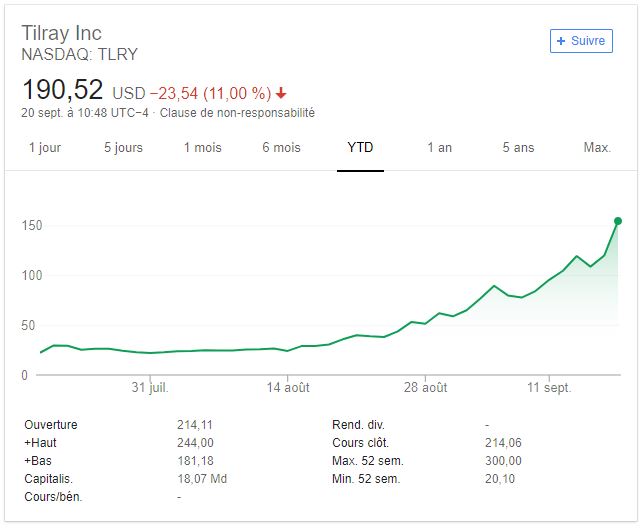Viewport: 643px width, 531px height.
Task: Click the 31 juil. date marker
Action: coord(148,388)
